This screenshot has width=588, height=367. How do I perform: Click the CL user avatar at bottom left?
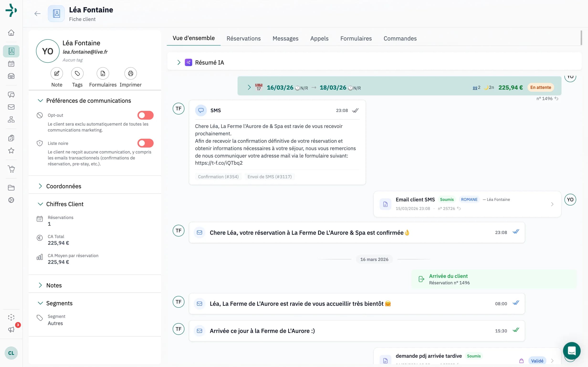click(11, 353)
